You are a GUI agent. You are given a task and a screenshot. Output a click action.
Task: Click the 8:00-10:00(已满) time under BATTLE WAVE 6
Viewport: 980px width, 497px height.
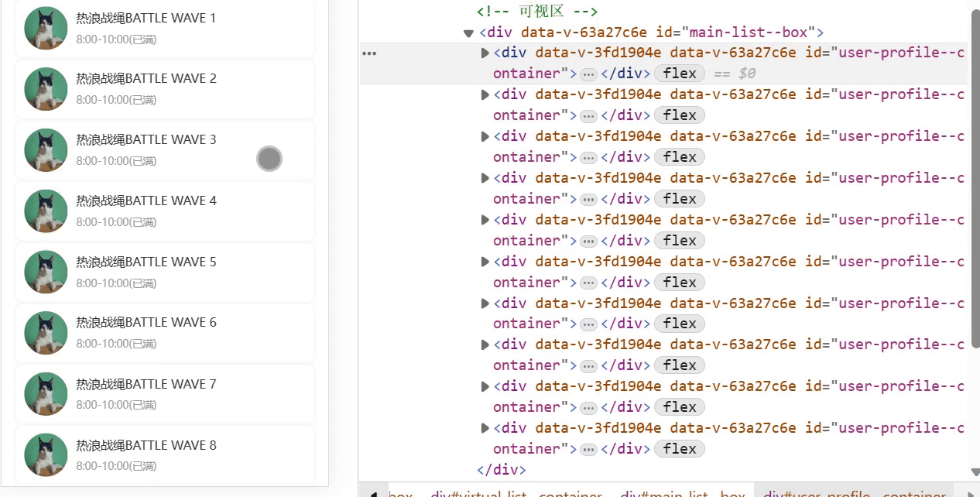pos(116,344)
